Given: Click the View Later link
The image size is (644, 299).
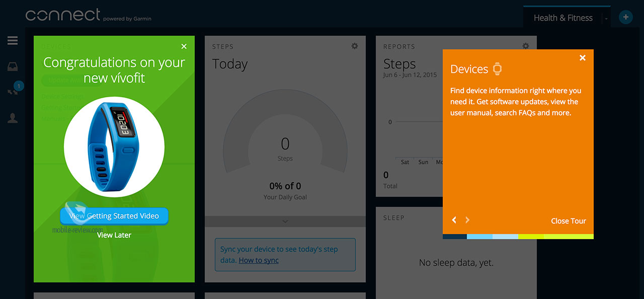Looking at the screenshot, I should coord(114,235).
